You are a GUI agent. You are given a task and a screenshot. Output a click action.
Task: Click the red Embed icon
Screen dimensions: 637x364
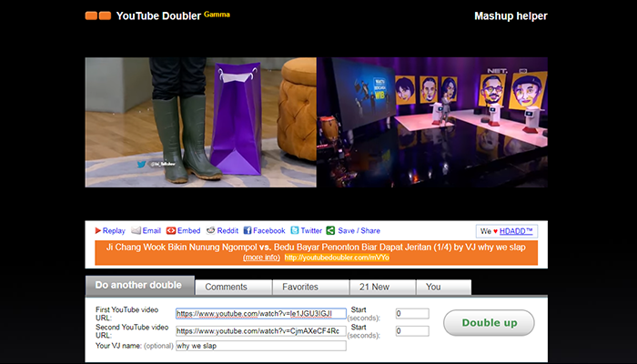pos(170,231)
